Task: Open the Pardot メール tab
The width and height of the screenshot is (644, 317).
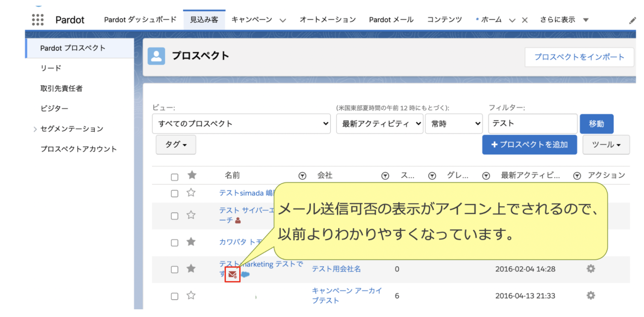Action: 391,20
